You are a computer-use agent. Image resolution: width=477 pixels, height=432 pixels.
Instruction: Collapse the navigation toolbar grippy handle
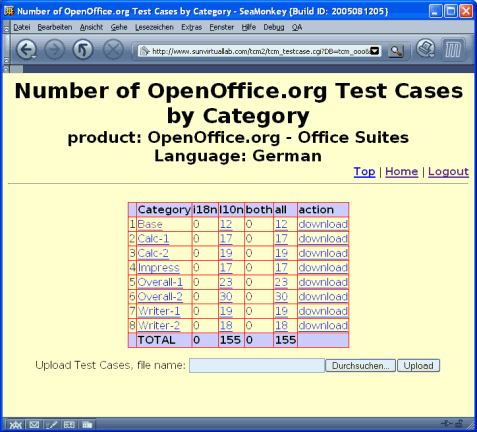point(6,50)
